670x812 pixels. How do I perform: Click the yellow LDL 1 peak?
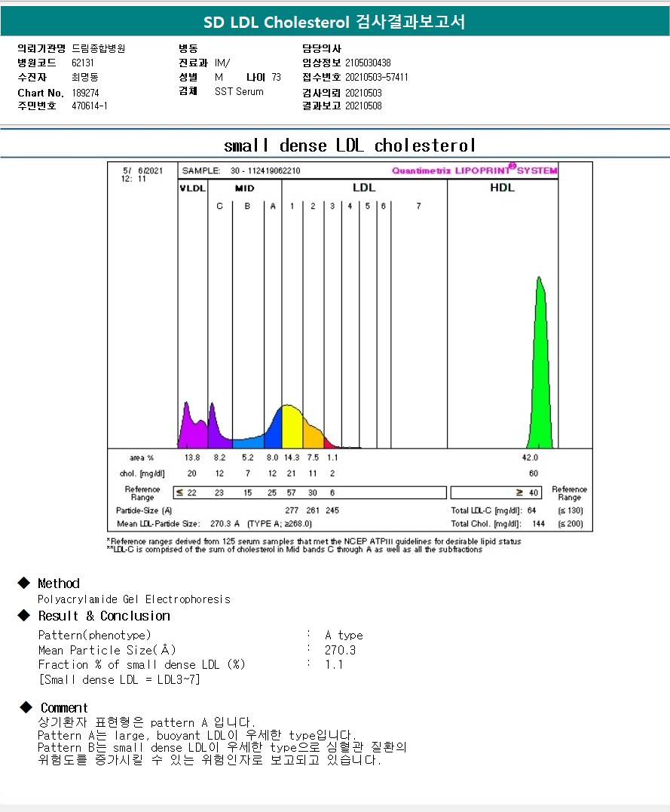pos(291,428)
